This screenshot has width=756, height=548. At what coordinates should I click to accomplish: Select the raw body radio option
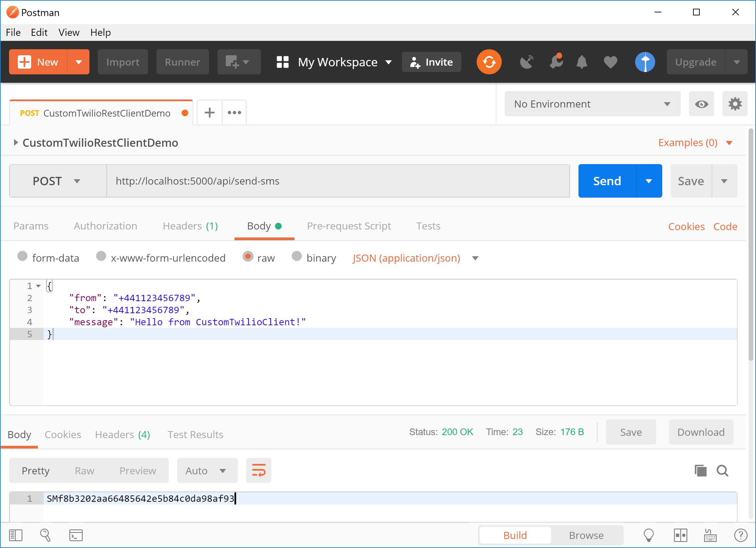248,256
